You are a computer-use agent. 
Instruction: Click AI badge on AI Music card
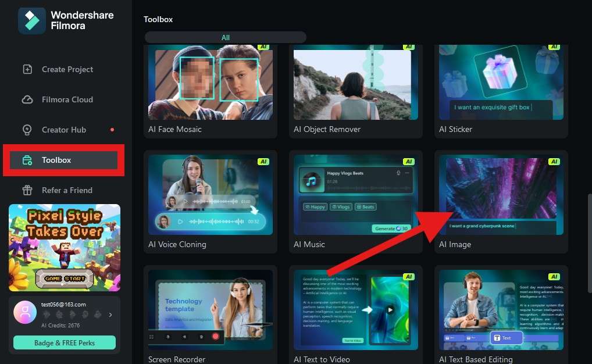(408, 162)
